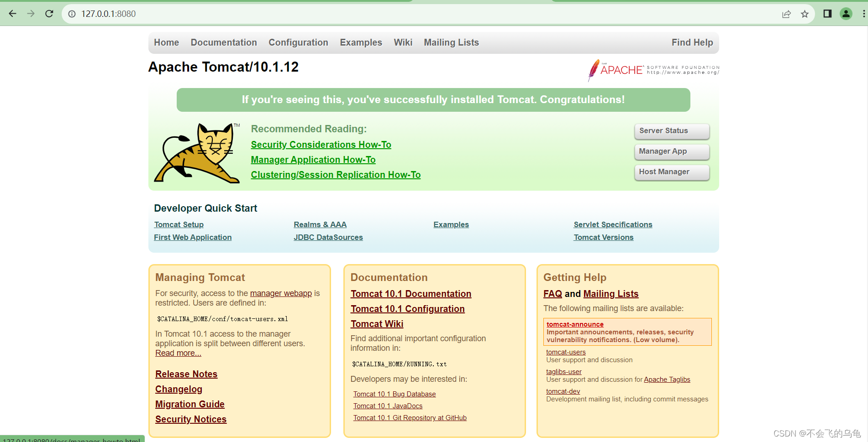Open Tomcat 10.1 Bug Database link

click(x=395, y=394)
